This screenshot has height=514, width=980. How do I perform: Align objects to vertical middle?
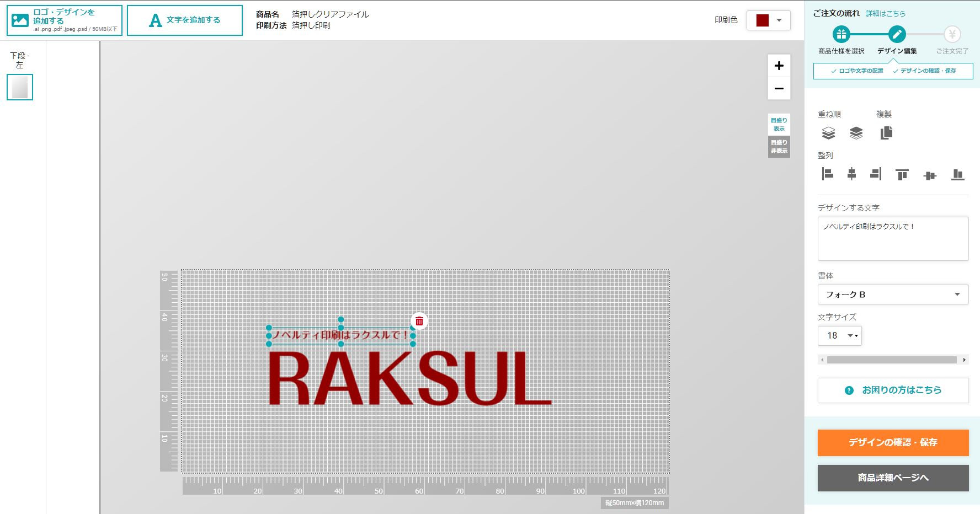click(930, 176)
